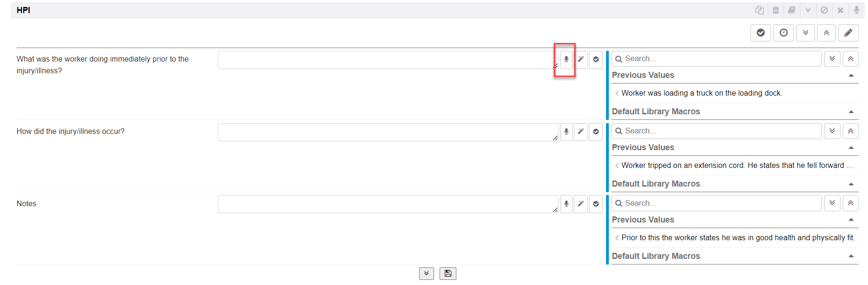This screenshot has height=285, width=868.
Task: Click the 'How did the injury/illness occur?' text field
Action: [x=387, y=132]
